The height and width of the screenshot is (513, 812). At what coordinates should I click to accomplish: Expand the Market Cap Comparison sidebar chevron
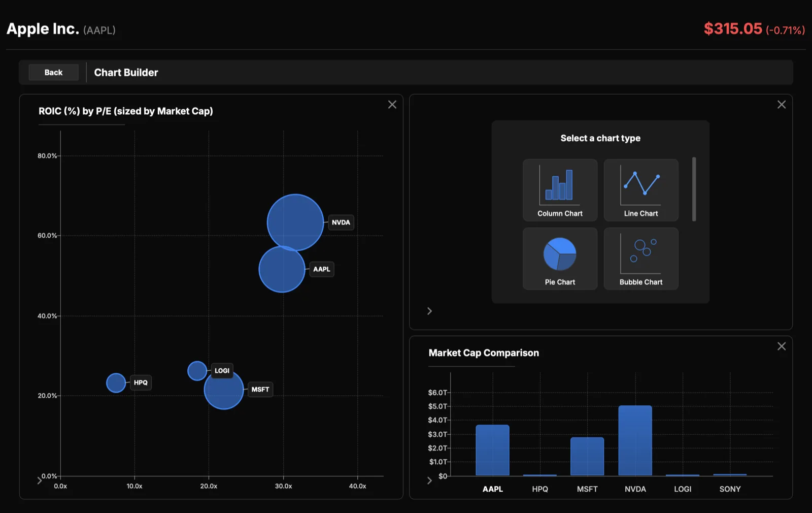(429, 480)
